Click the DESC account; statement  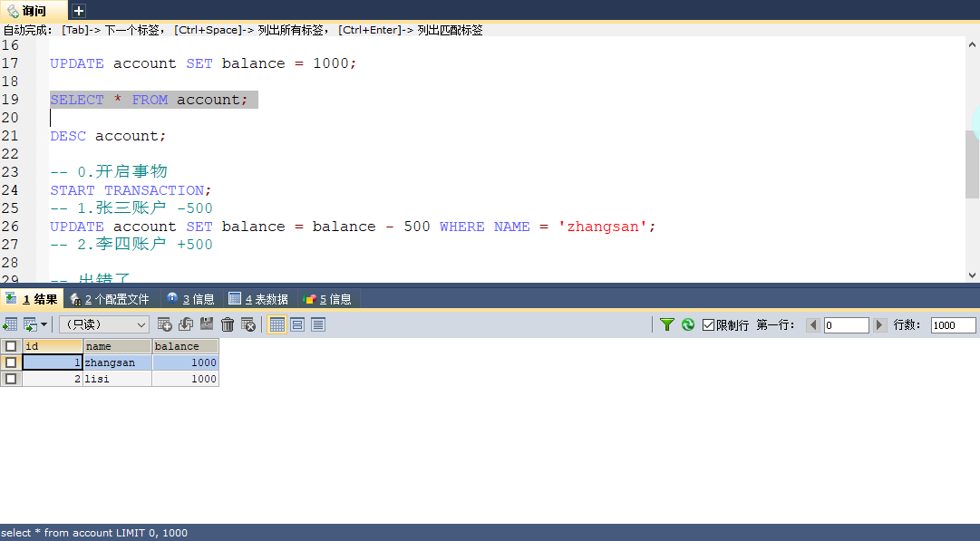pyautogui.click(x=108, y=136)
